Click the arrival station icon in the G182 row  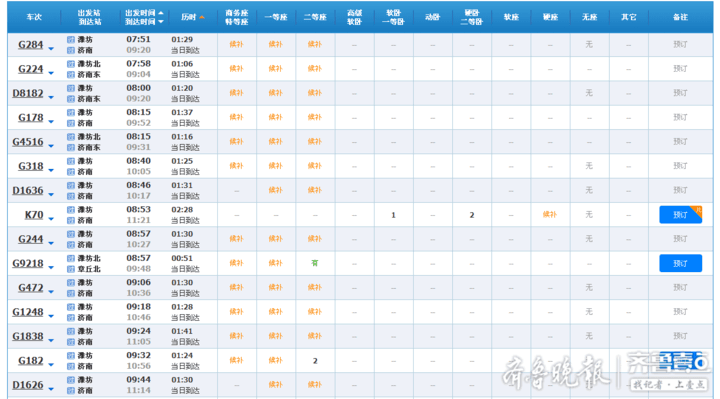71,366
